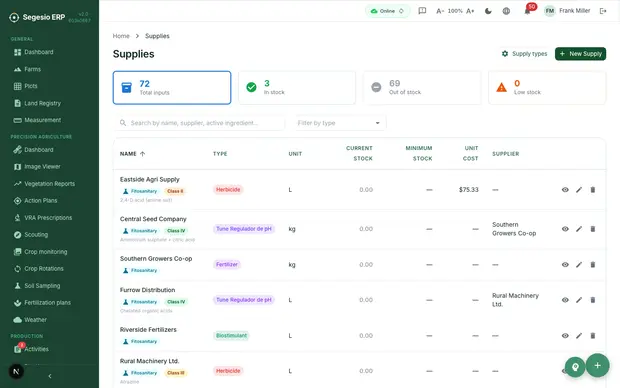The image size is (620, 388).
Task: Delete Central Seed Company row
Action: pyautogui.click(x=593, y=229)
